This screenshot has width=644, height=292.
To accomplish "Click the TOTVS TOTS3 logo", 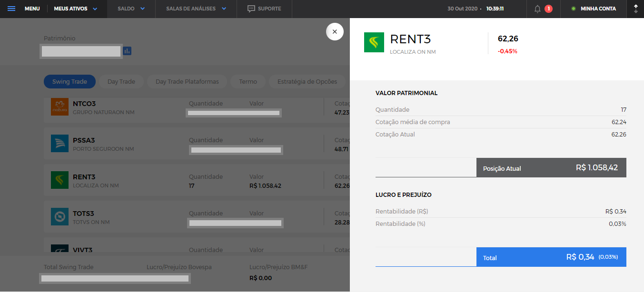I will click(x=60, y=217).
